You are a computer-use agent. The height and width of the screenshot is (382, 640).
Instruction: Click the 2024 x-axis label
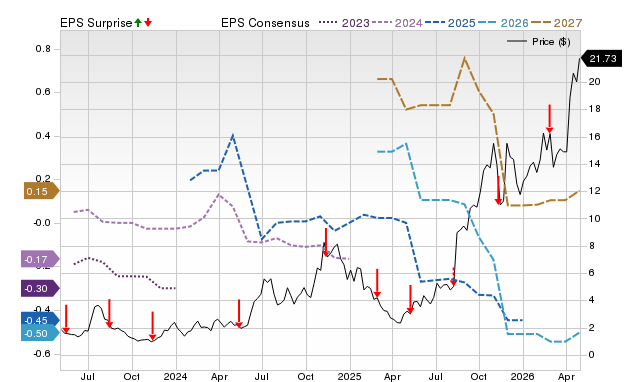pos(175,376)
